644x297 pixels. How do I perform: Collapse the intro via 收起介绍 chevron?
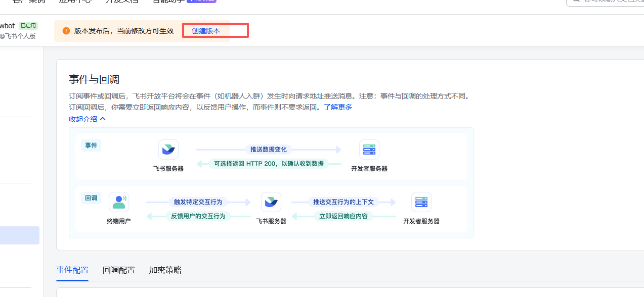point(103,119)
